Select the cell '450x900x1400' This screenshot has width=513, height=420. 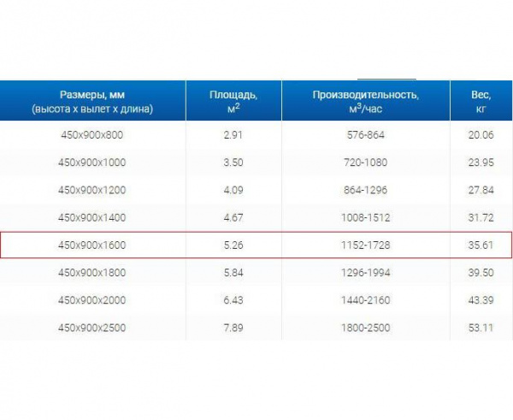(x=92, y=217)
